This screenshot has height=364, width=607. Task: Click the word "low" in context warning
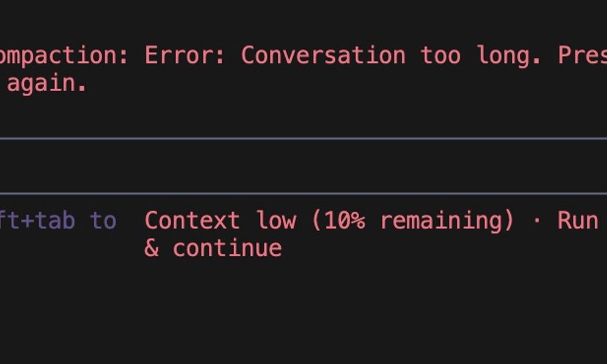coord(275,220)
